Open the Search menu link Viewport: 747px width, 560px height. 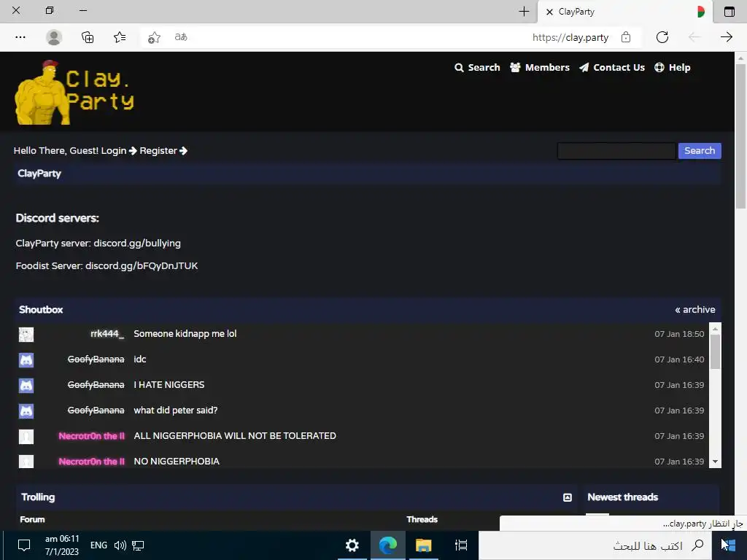point(477,68)
